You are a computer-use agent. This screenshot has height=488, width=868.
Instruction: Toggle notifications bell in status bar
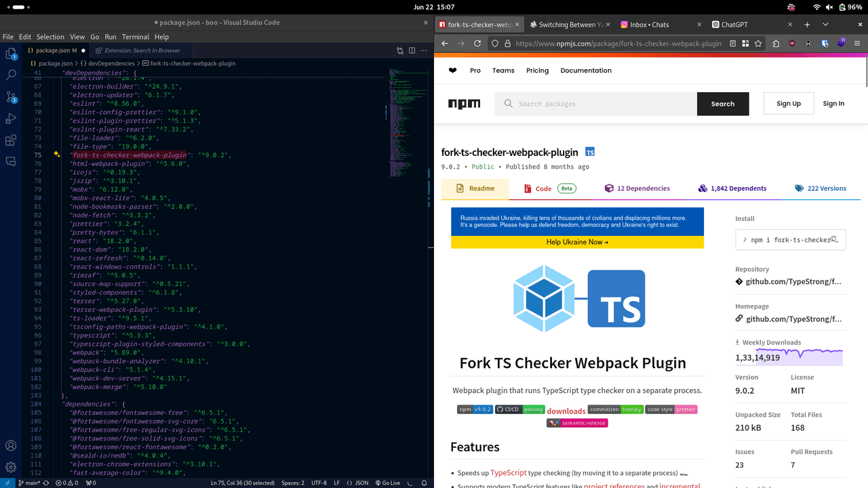point(425,483)
